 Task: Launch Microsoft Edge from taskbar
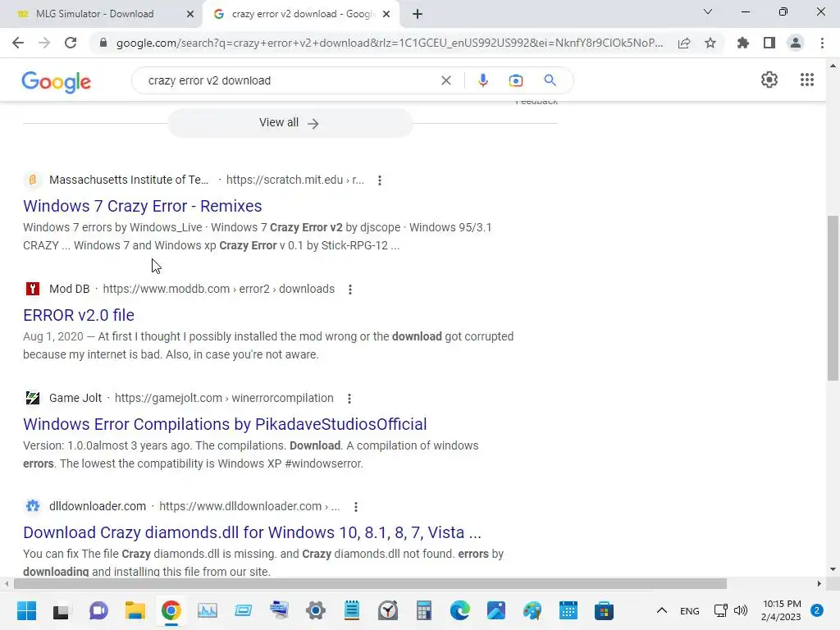459,610
